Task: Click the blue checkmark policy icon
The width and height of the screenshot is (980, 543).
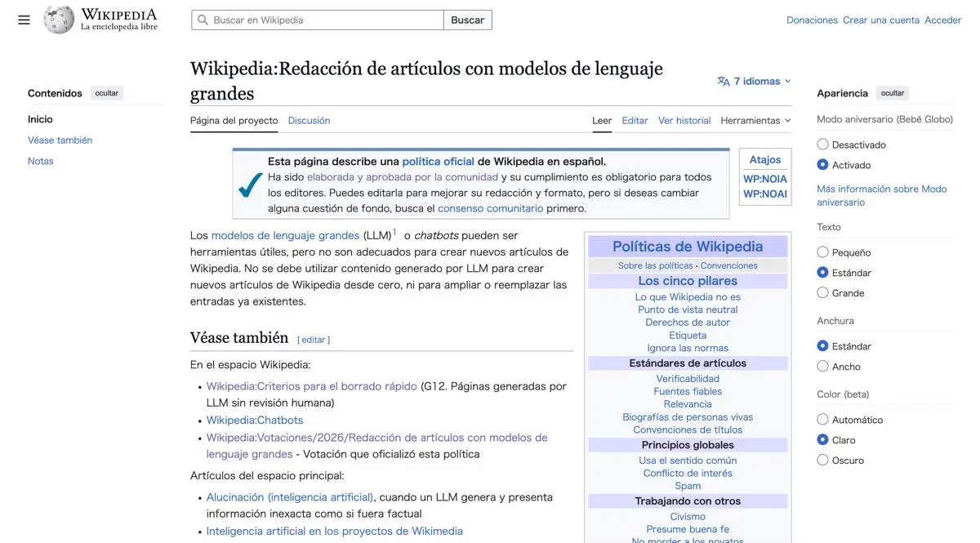Action: point(250,185)
